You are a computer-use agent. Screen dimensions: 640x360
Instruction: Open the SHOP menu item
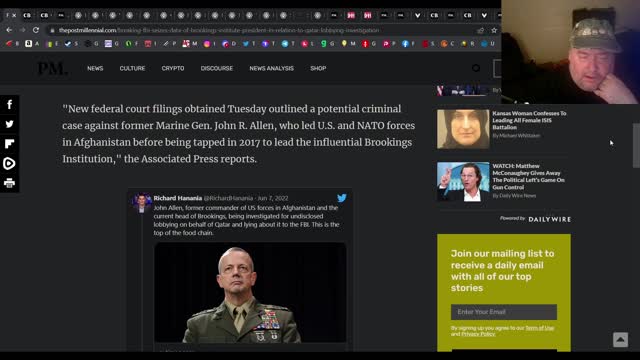tap(318, 68)
